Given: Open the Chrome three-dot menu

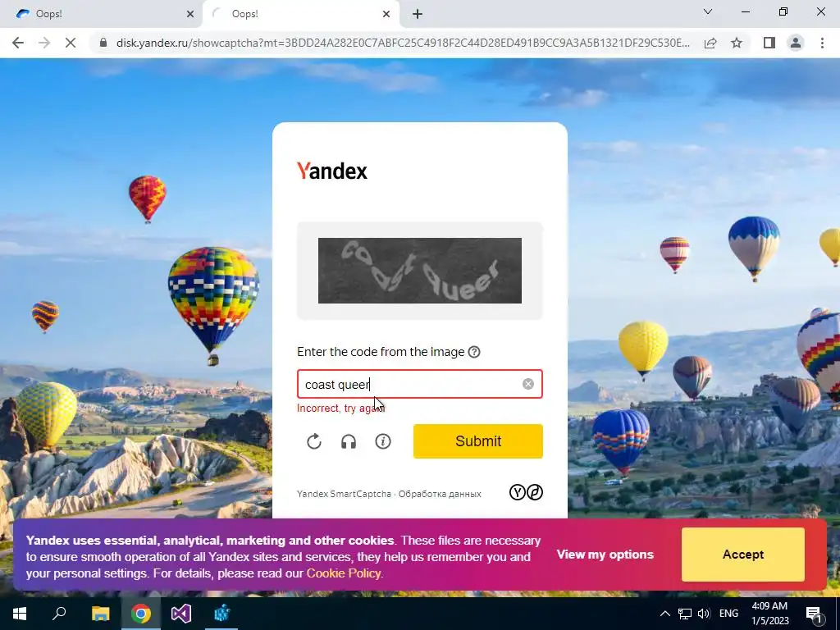Looking at the screenshot, I should click(822, 43).
